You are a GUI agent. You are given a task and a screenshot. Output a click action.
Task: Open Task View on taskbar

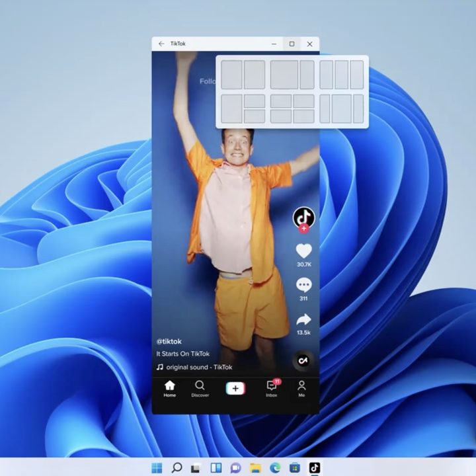coord(196,468)
